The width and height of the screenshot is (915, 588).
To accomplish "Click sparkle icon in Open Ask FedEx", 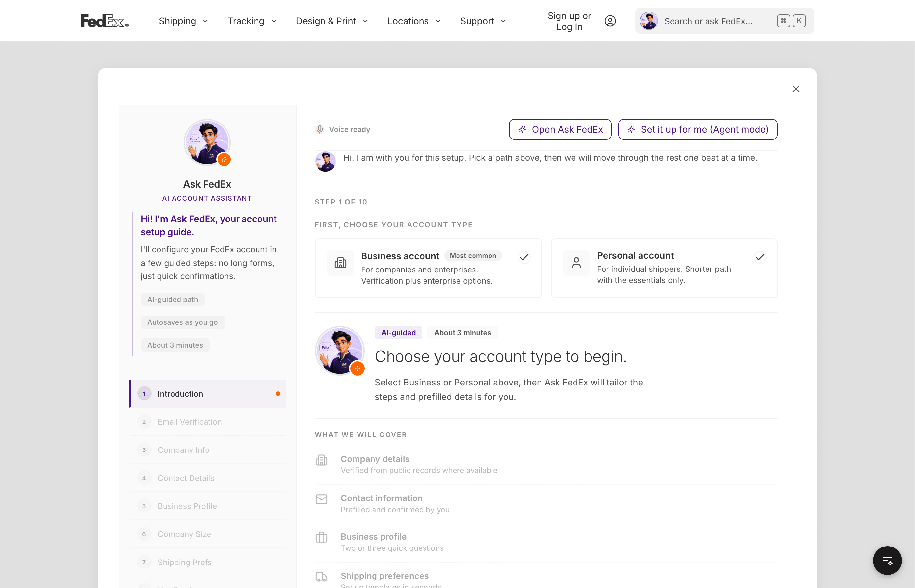I will click(522, 130).
